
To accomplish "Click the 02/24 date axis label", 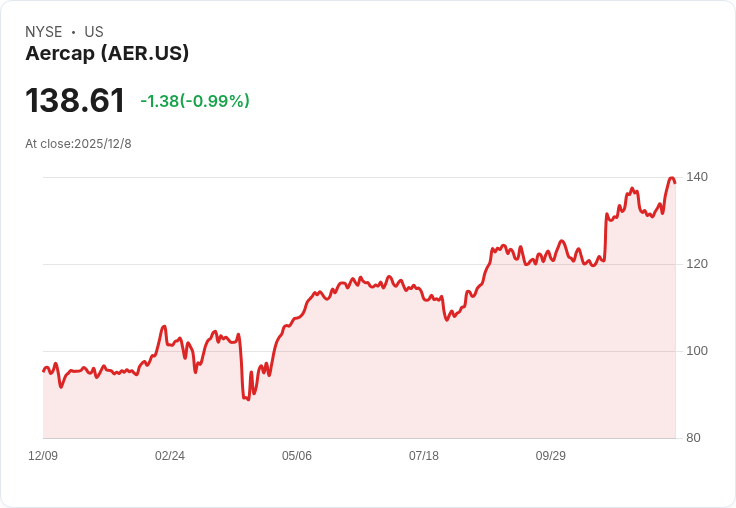I will tap(170, 456).
